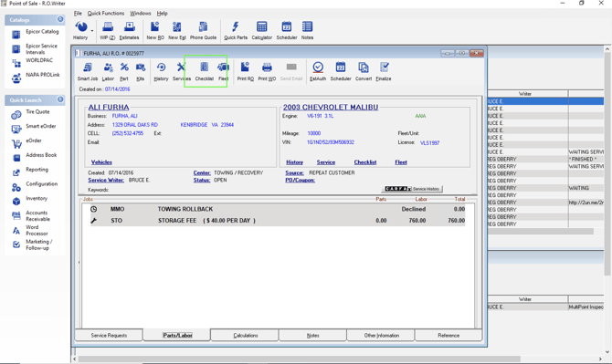
Task: Open Kits in the repair order toolbar
Action: pos(140,72)
